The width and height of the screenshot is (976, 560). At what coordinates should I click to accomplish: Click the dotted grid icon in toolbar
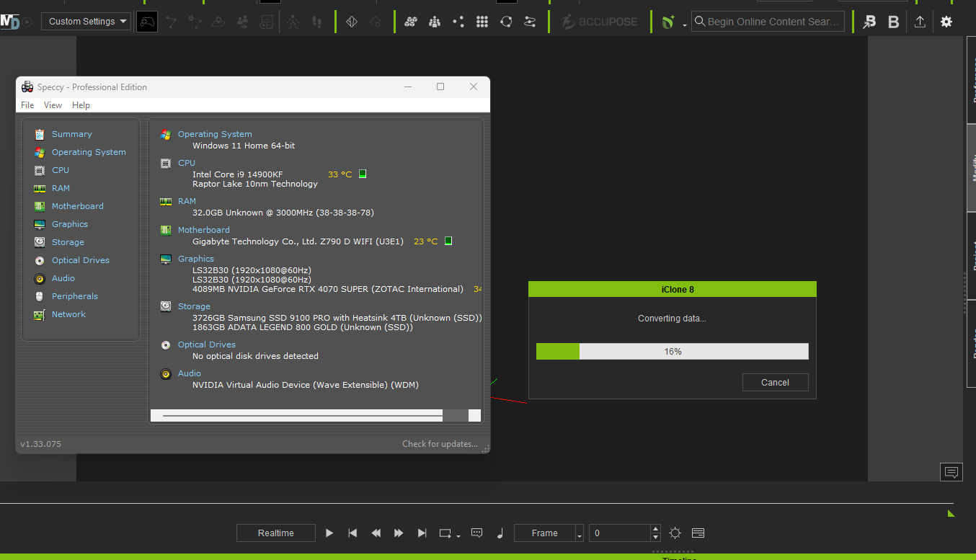(482, 22)
